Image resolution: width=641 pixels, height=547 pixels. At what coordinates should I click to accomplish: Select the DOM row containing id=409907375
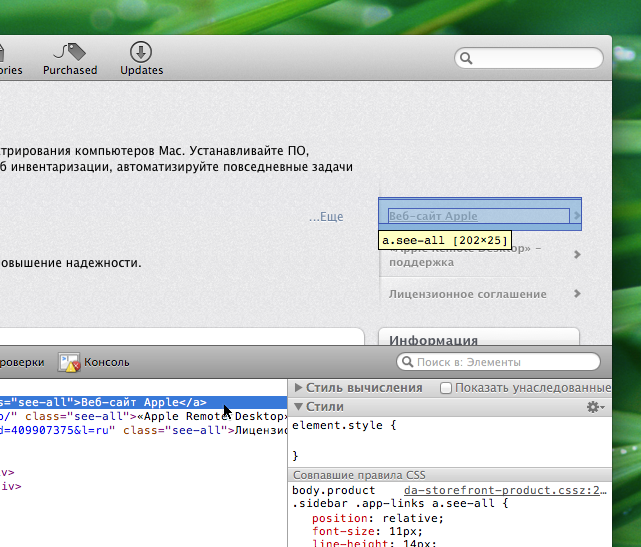point(143,430)
